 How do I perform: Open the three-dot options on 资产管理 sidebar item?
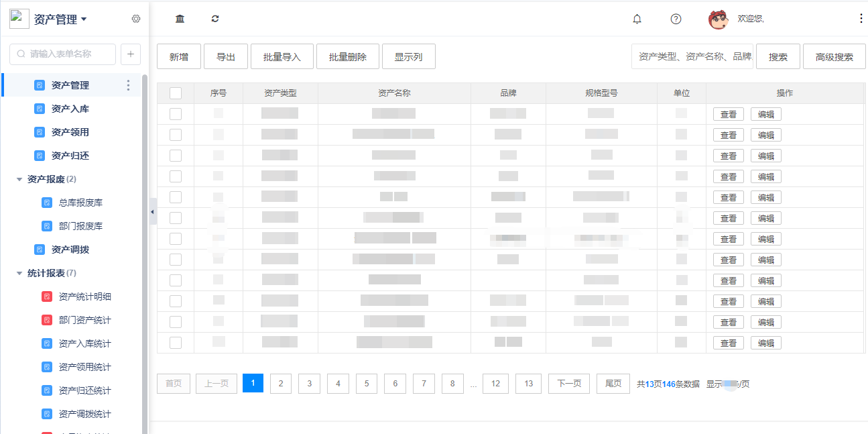[x=128, y=85]
